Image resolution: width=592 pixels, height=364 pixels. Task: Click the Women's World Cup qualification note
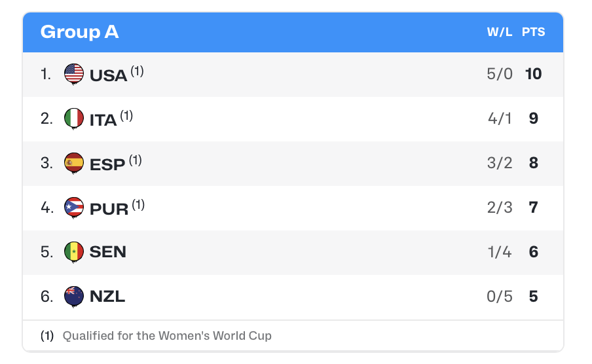[166, 336]
